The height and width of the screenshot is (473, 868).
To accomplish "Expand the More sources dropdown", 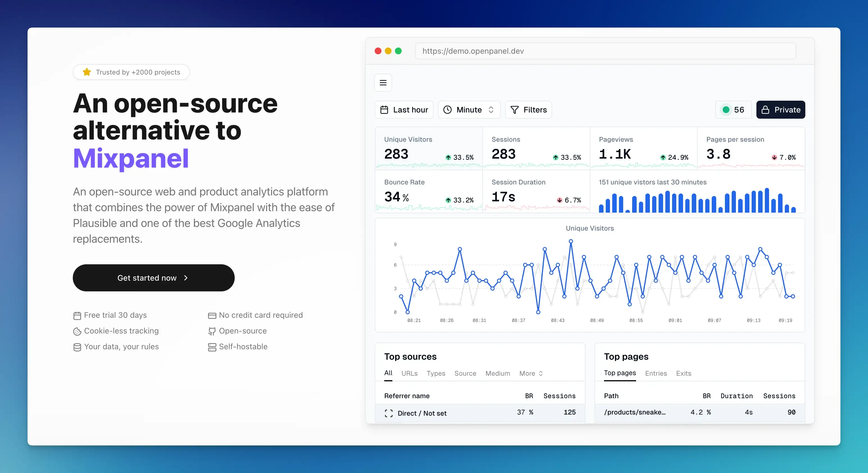I will pyautogui.click(x=531, y=373).
